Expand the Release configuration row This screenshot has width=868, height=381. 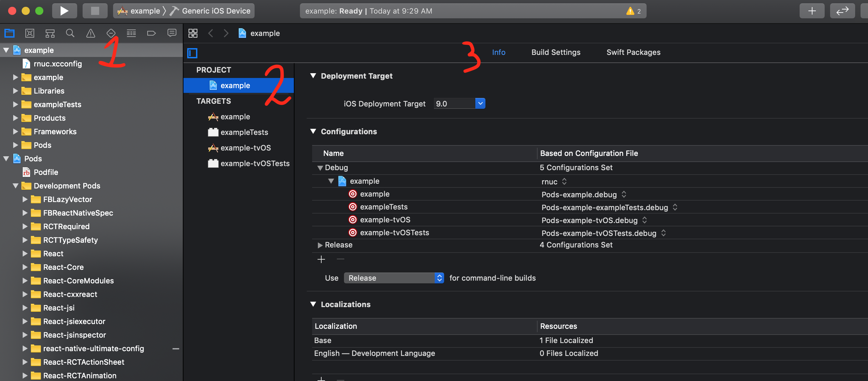[x=320, y=245]
